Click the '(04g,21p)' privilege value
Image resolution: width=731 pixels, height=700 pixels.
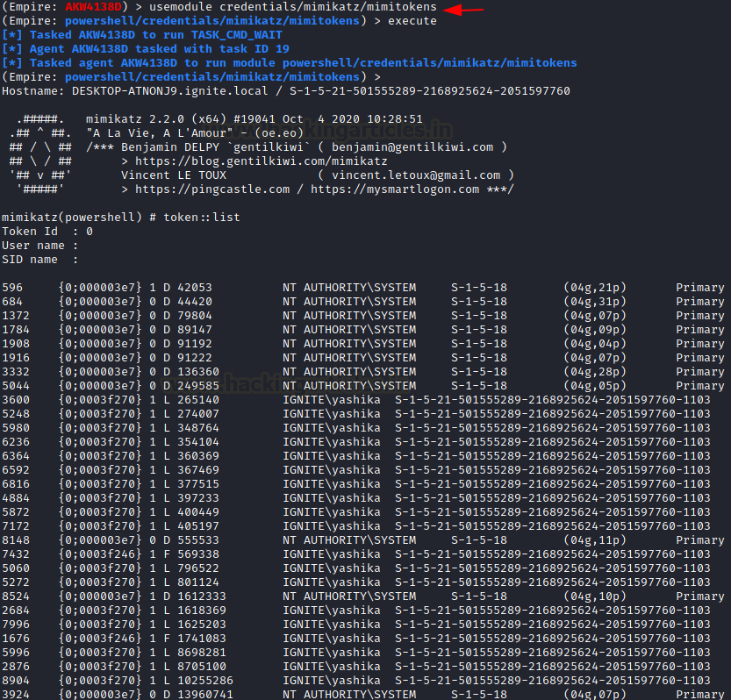pyautogui.click(x=595, y=288)
